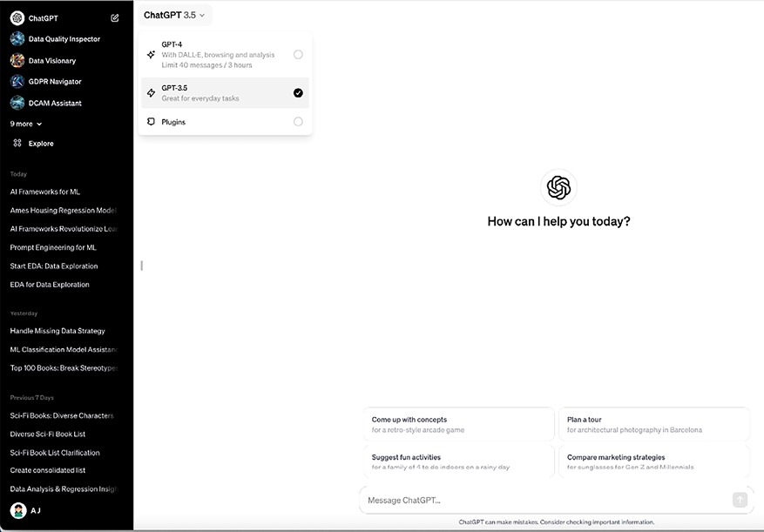
Task: Click the Data Quality Inspector label
Action: click(x=64, y=39)
